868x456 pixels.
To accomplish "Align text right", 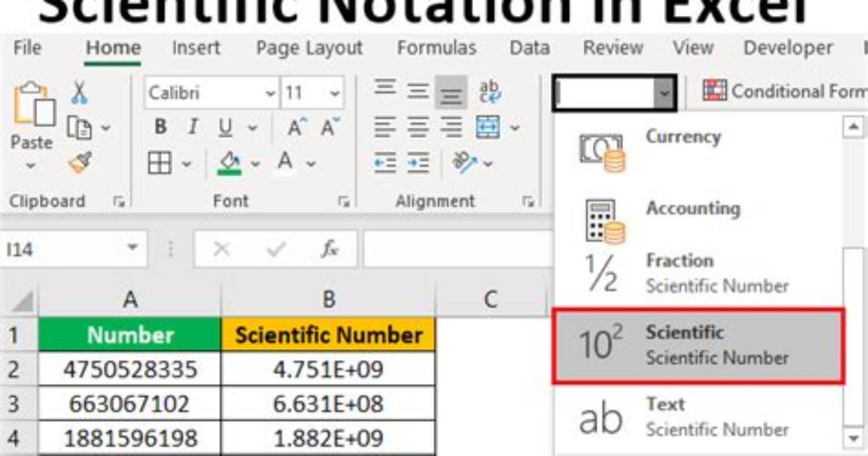I will click(451, 128).
